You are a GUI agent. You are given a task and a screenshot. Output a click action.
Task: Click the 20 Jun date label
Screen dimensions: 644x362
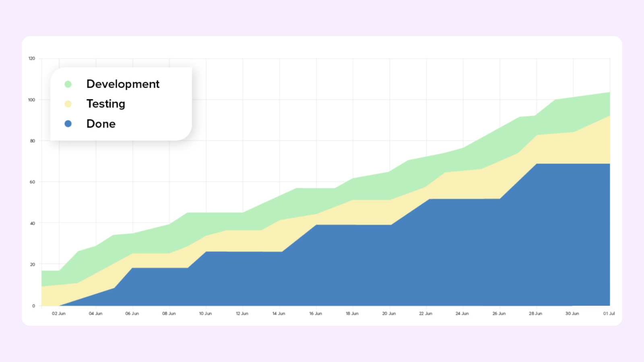tap(389, 313)
